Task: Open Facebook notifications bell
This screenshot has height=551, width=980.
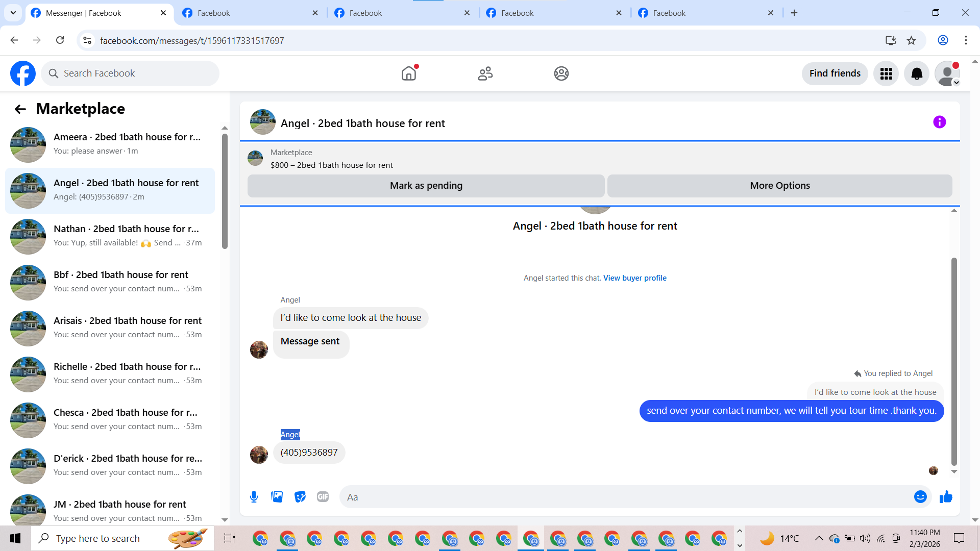Action: [917, 73]
